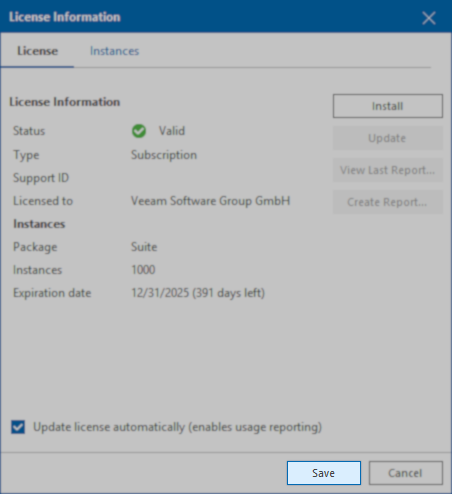
Task: Click 'Veeam Software Group GmbH' licensee
Action: coord(211,201)
